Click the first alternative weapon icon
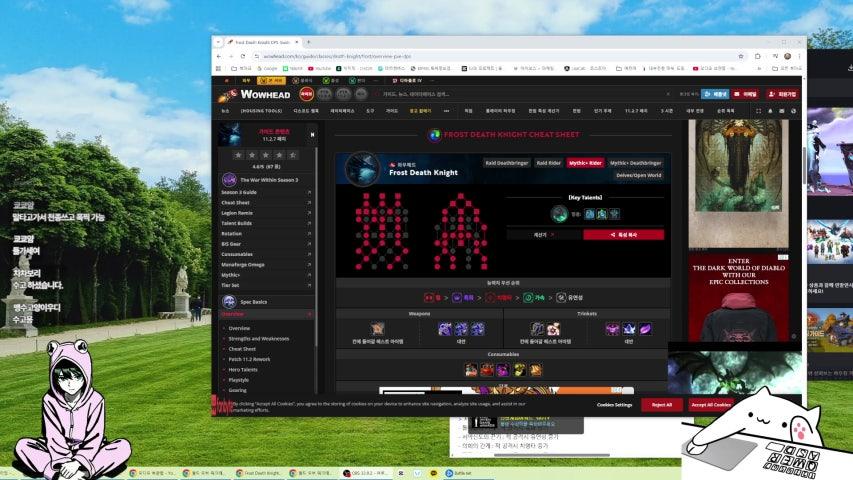 [x=444, y=329]
